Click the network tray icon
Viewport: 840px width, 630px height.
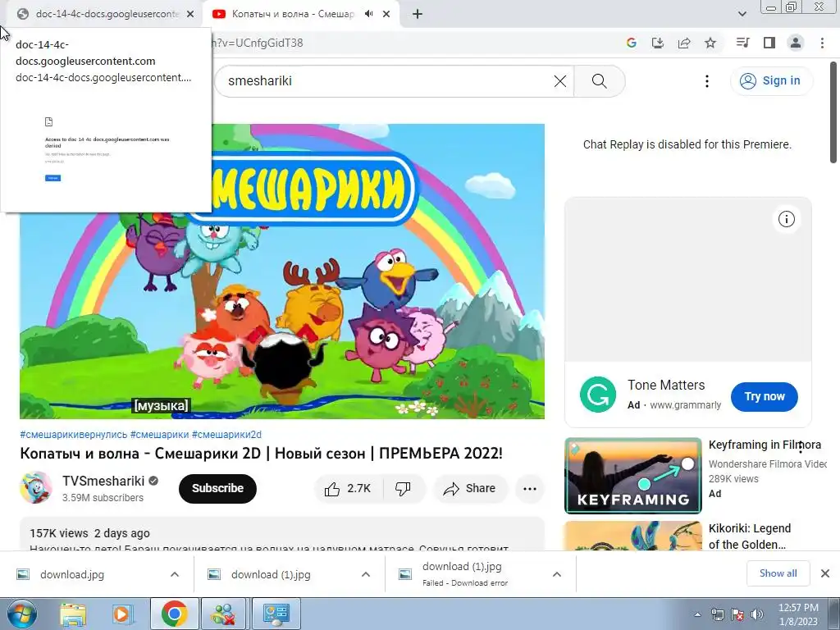tap(717, 614)
